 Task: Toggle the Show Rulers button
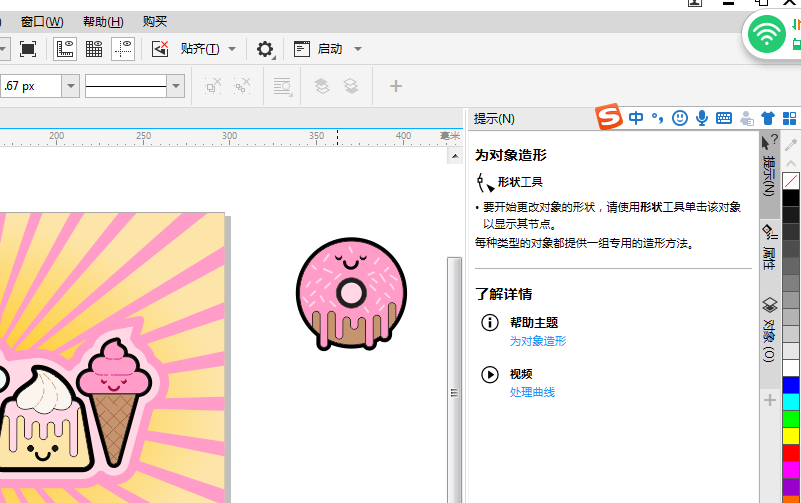click(65, 48)
